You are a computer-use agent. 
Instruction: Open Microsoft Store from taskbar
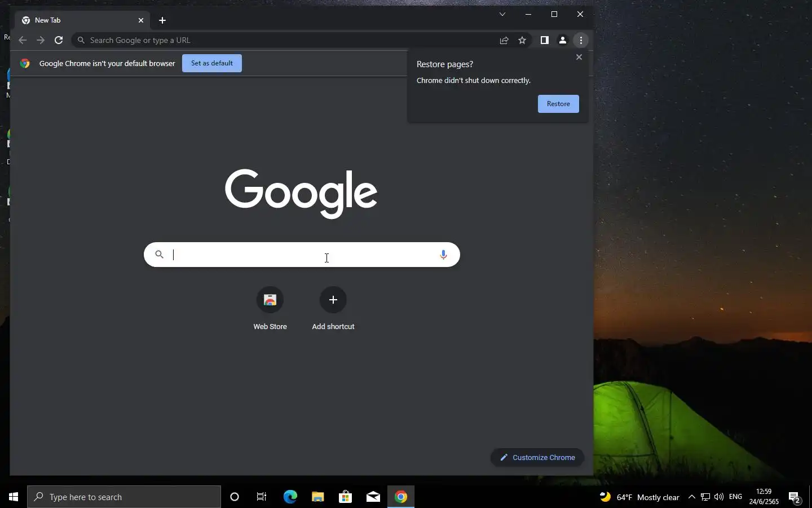345,497
